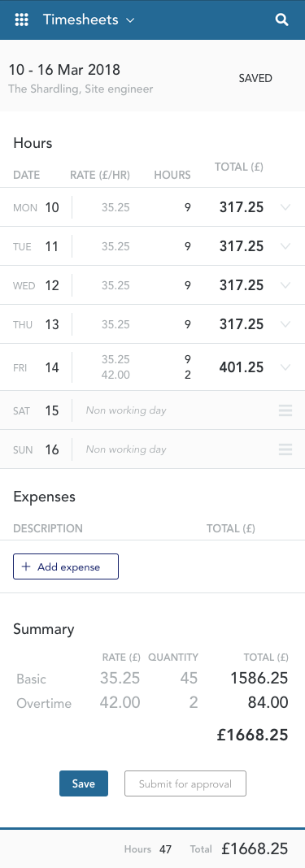Click the Timesheets title text
Viewport: 305px width, 868px height.
[x=81, y=20]
